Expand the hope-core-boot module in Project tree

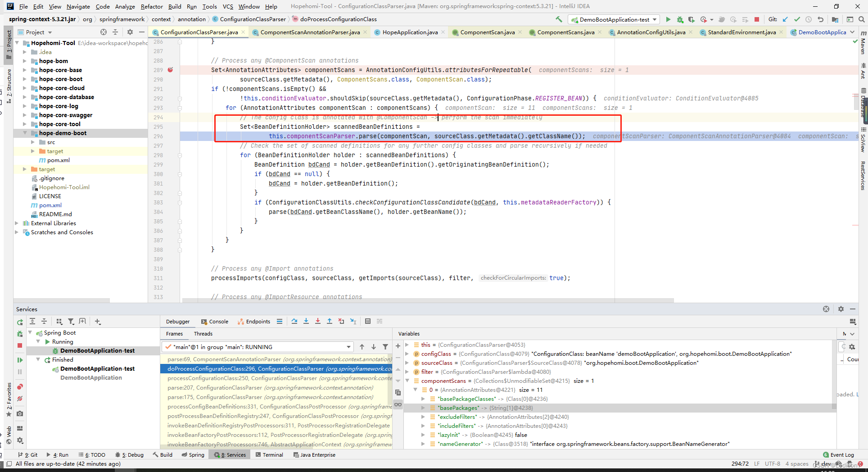25,79
